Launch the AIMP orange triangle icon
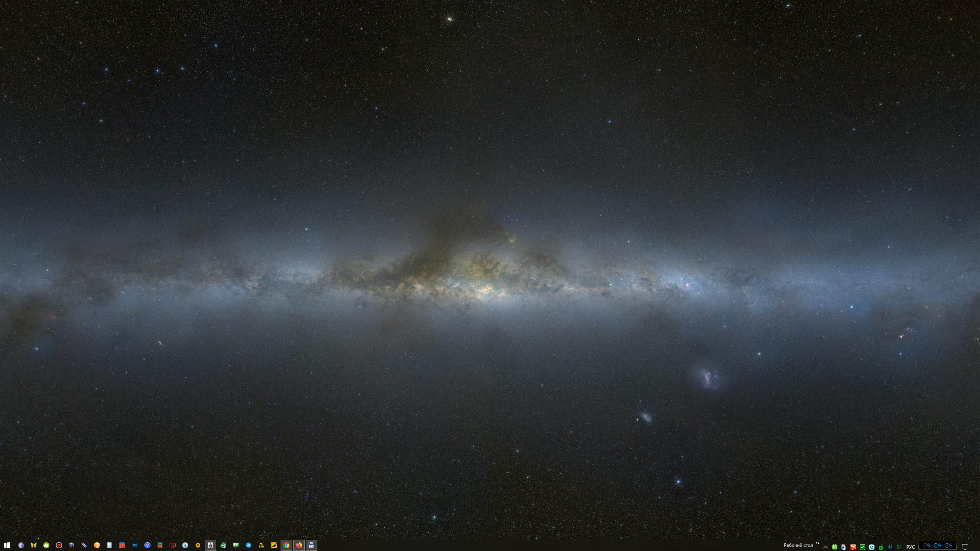Screen dimensions: 980x551 coord(198,545)
